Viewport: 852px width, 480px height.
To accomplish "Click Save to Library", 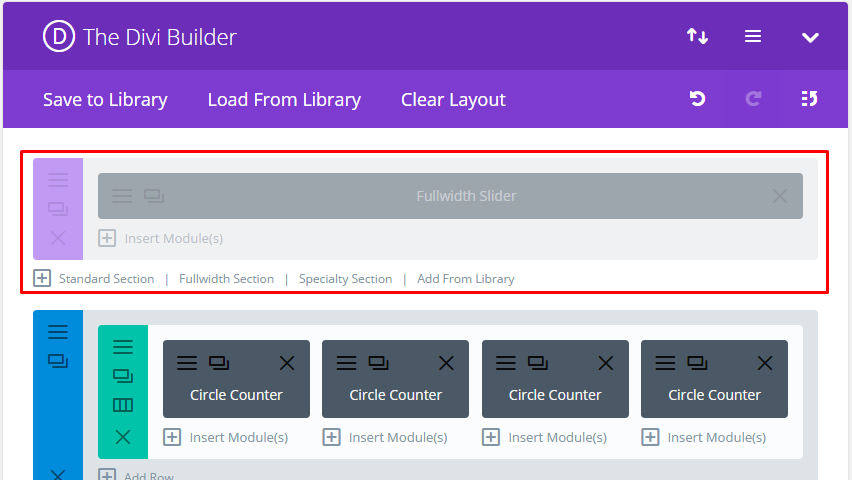I will (x=105, y=99).
